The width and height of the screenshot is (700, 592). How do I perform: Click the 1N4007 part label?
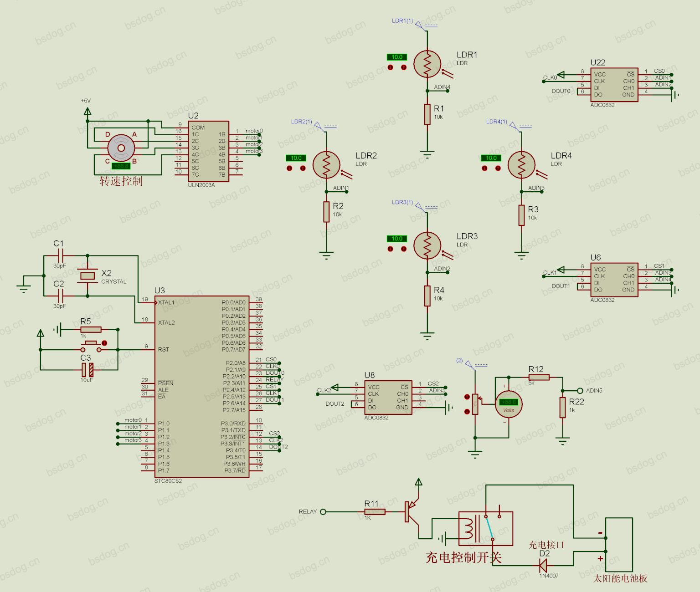tap(549, 576)
